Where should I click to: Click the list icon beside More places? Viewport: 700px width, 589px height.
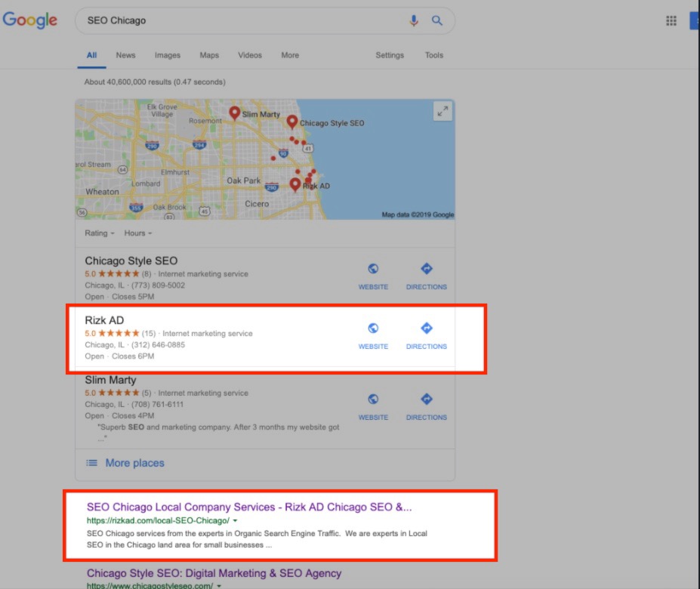[x=91, y=463]
